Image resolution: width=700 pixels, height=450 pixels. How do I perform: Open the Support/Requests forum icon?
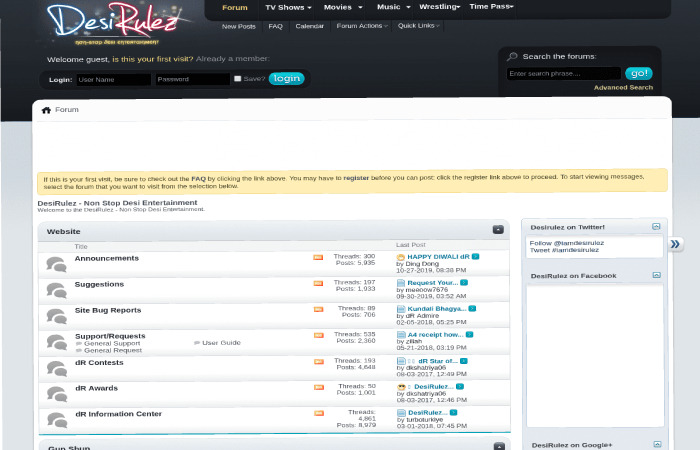[57, 342]
